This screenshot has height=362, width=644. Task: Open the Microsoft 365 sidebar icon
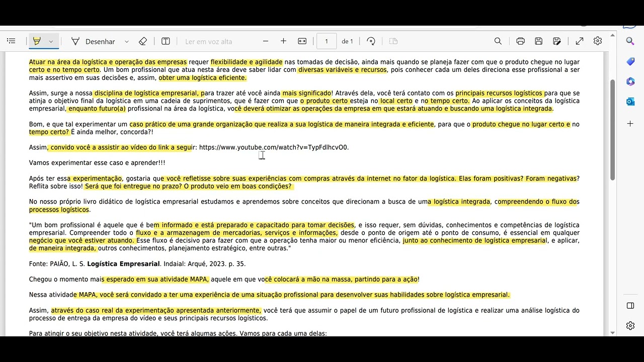click(630, 81)
